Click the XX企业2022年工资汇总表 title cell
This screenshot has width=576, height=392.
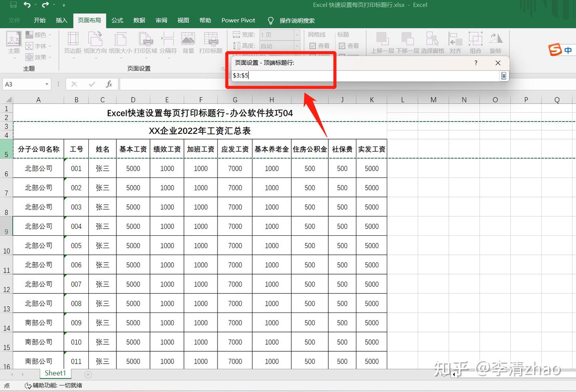point(200,131)
